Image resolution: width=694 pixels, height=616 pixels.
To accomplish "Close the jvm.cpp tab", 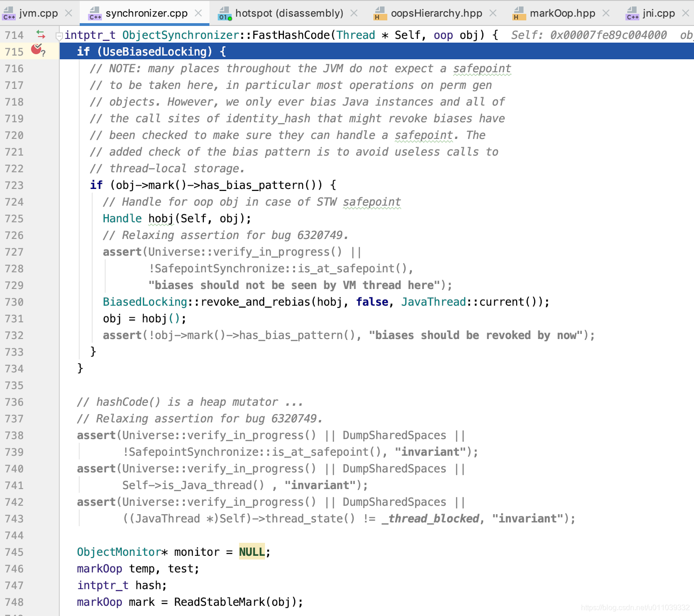I will [x=69, y=13].
